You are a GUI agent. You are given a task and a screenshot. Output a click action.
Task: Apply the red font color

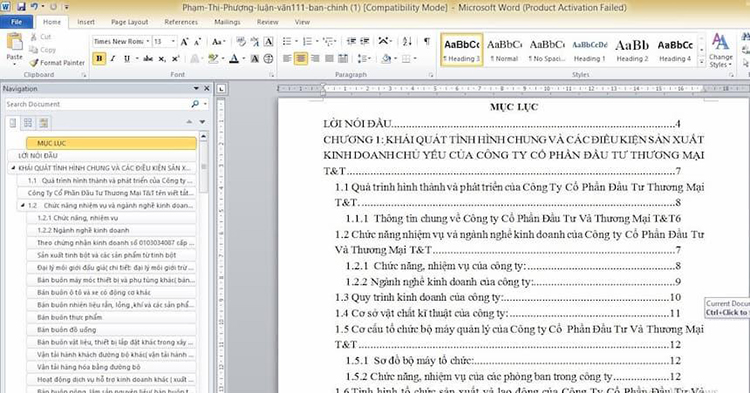pos(234,59)
